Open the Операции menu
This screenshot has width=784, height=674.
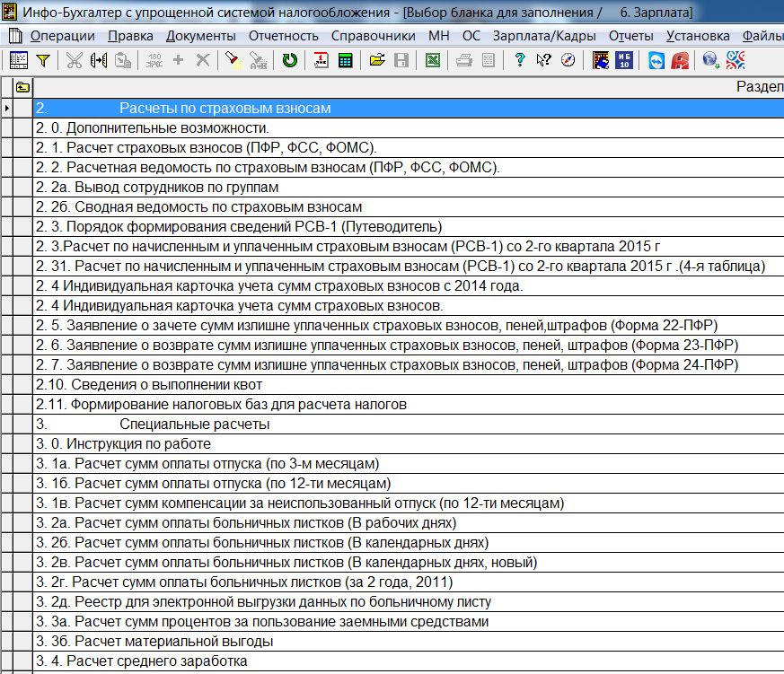point(63,36)
